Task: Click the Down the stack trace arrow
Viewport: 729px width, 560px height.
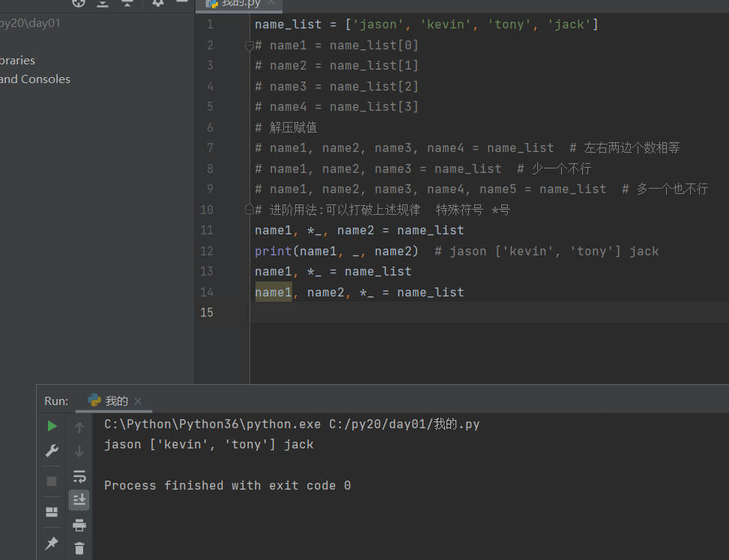Action: coord(79,451)
